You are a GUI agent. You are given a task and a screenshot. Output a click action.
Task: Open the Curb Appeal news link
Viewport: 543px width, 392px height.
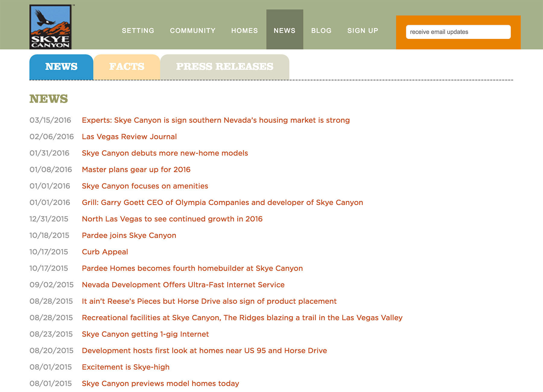click(x=105, y=252)
